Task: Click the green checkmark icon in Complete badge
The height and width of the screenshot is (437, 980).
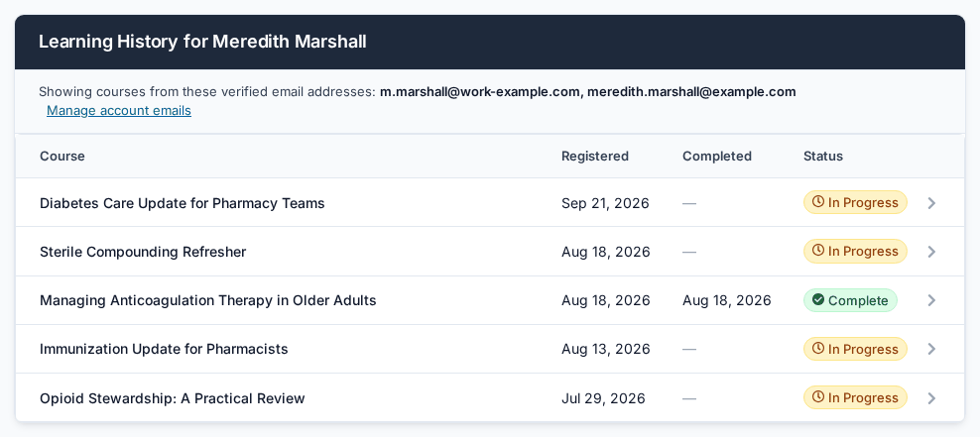Action: (x=818, y=300)
